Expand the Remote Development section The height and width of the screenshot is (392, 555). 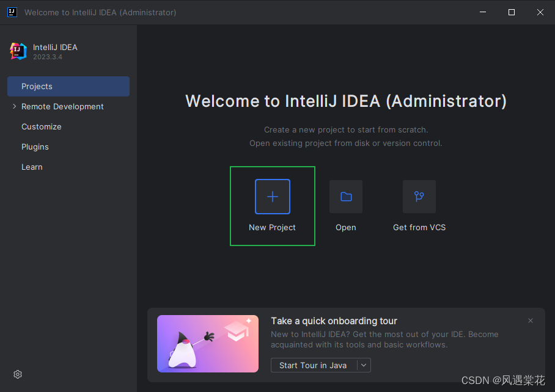14,106
